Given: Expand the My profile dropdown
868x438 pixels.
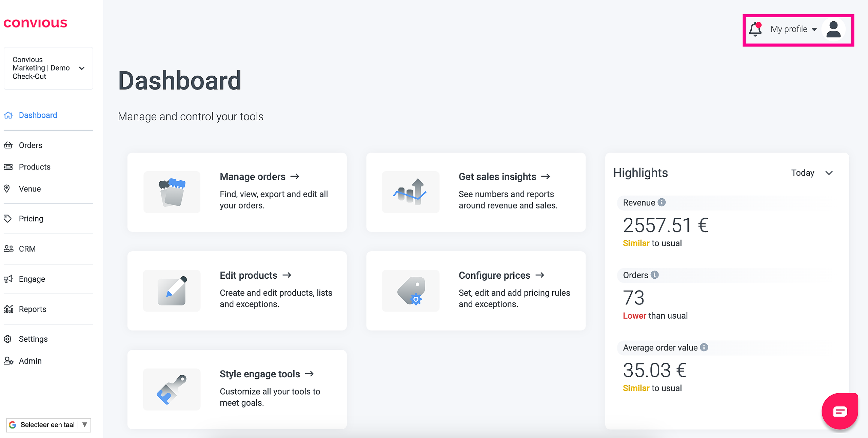Looking at the screenshot, I should point(793,29).
